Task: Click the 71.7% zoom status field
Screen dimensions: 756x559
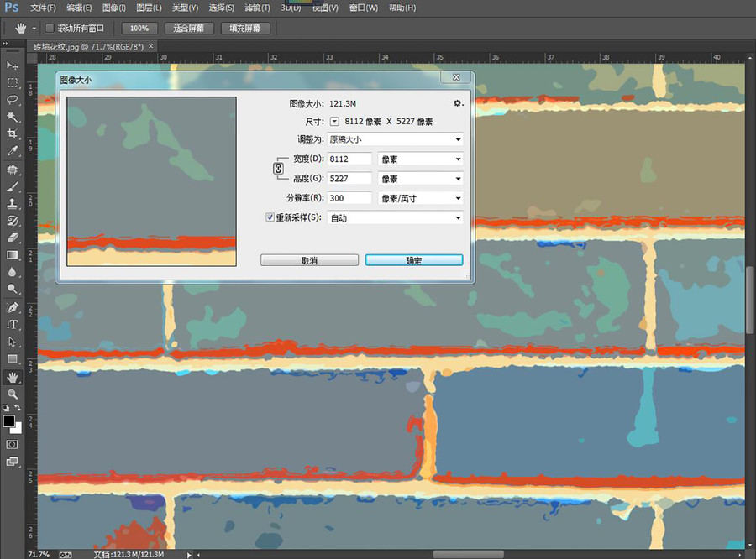Action: (39, 555)
